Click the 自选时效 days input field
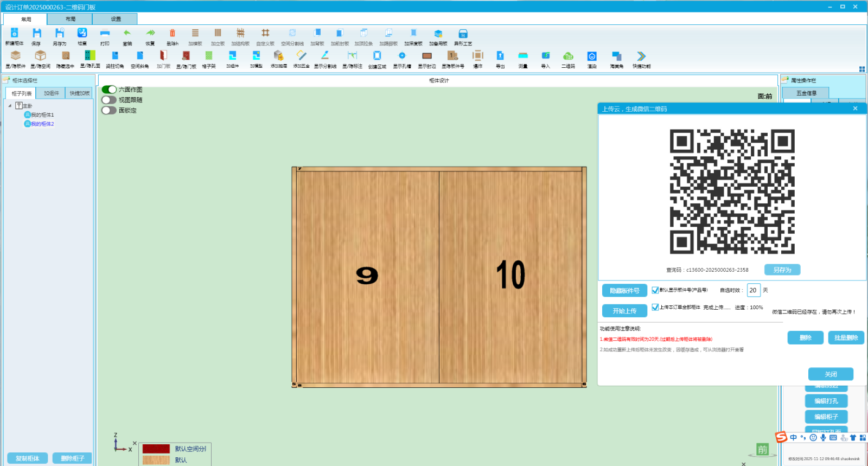 (x=753, y=290)
